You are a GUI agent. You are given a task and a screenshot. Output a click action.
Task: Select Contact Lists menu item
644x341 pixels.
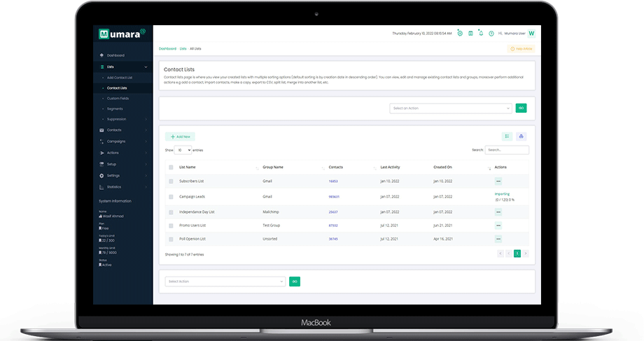[117, 88]
